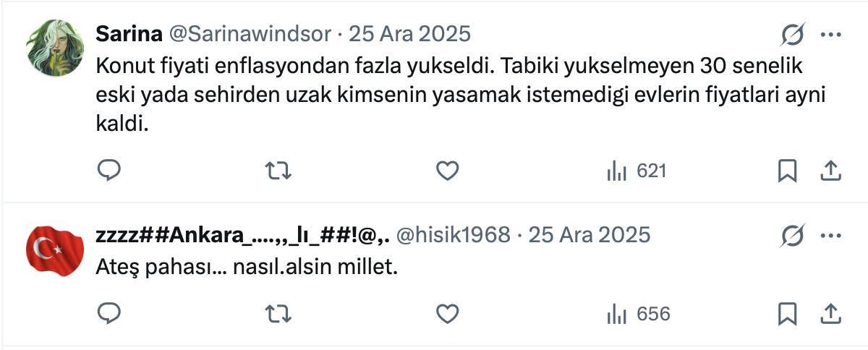The image size is (868, 350).
Task: Open Grok icon on Sarina's tweet
Action: 793,35
